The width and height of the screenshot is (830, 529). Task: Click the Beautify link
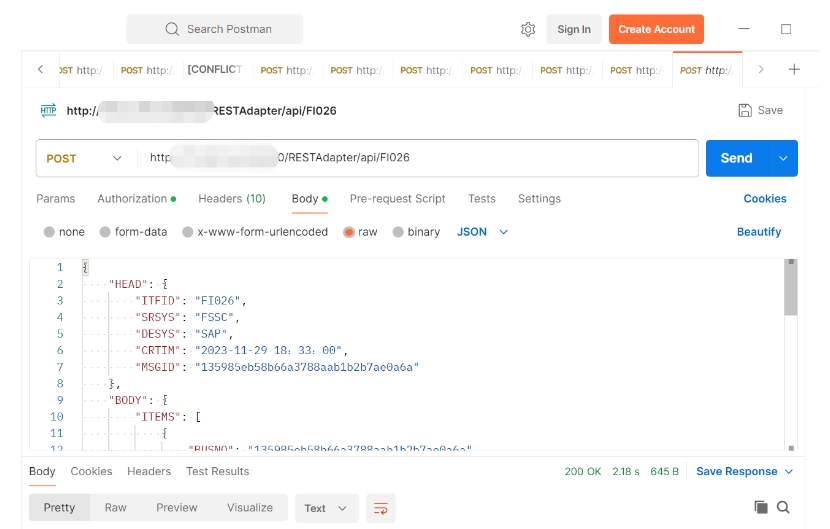pyautogui.click(x=758, y=232)
